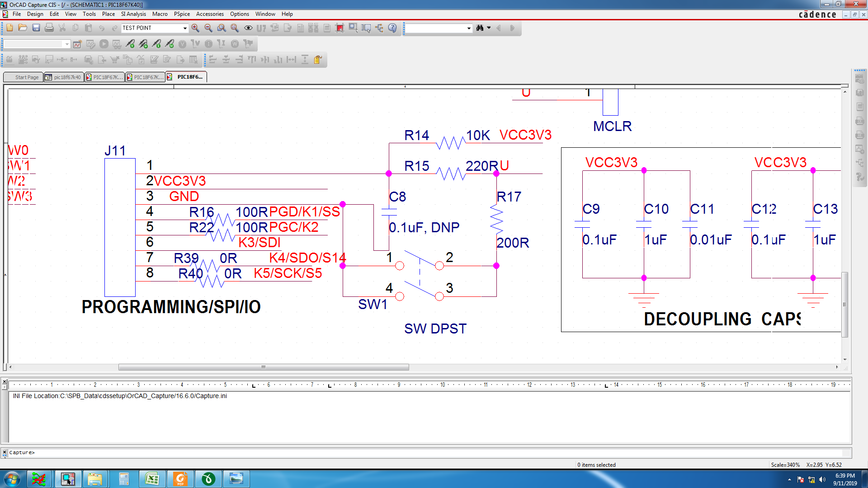This screenshot has height=488, width=868.
Task: Click the Zoom Out magnifier icon
Action: pyautogui.click(x=208, y=28)
